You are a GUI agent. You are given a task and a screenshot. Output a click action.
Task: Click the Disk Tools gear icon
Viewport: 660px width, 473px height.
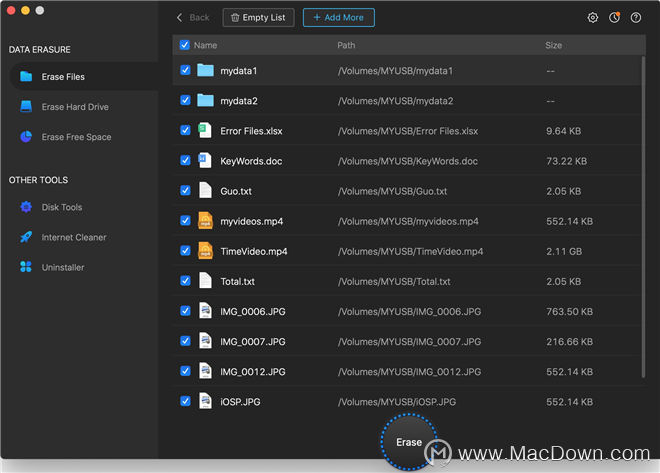(x=26, y=207)
